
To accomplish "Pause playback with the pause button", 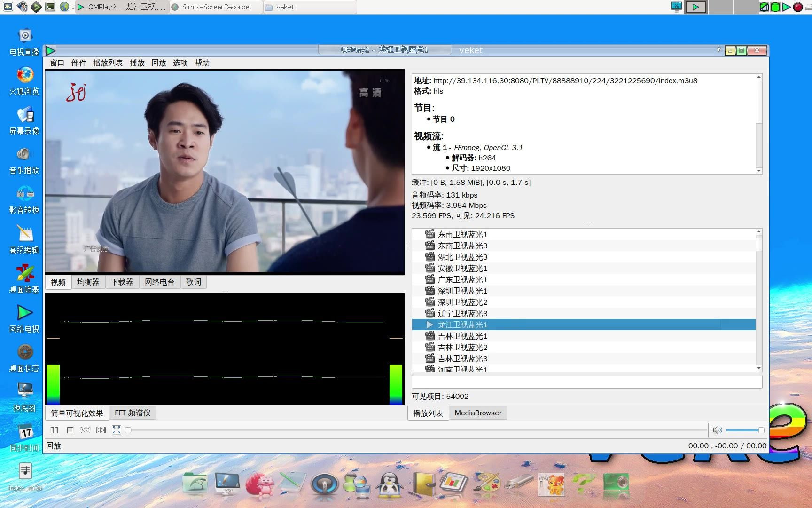I will [x=55, y=430].
